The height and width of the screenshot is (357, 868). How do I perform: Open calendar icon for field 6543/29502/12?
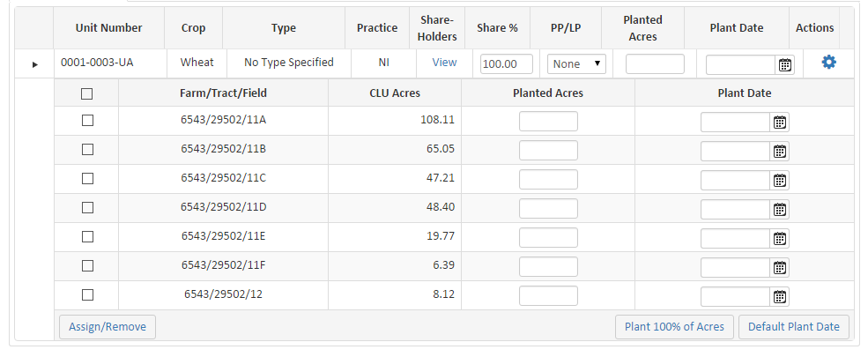780,295
